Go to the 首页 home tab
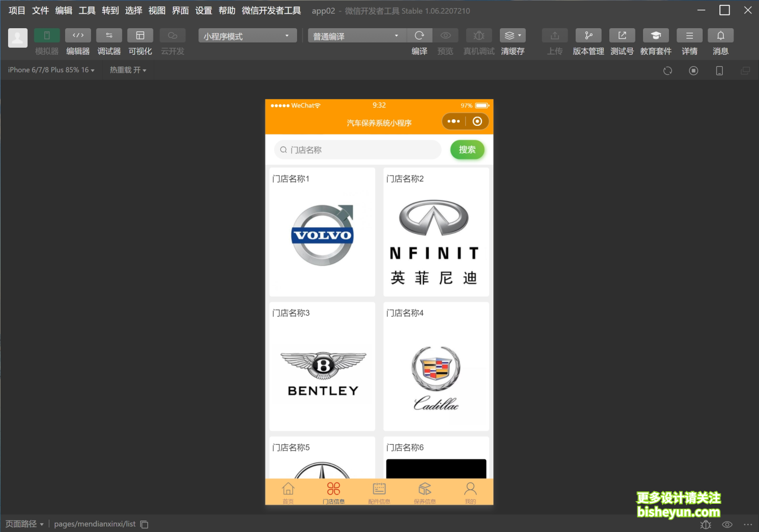759x532 pixels. tap(288, 492)
